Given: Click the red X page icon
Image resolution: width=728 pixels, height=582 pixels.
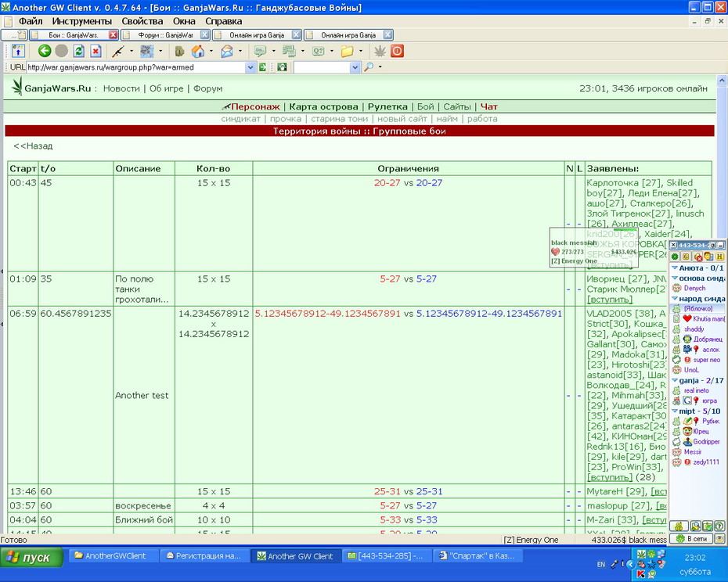Looking at the screenshot, I should [96, 51].
